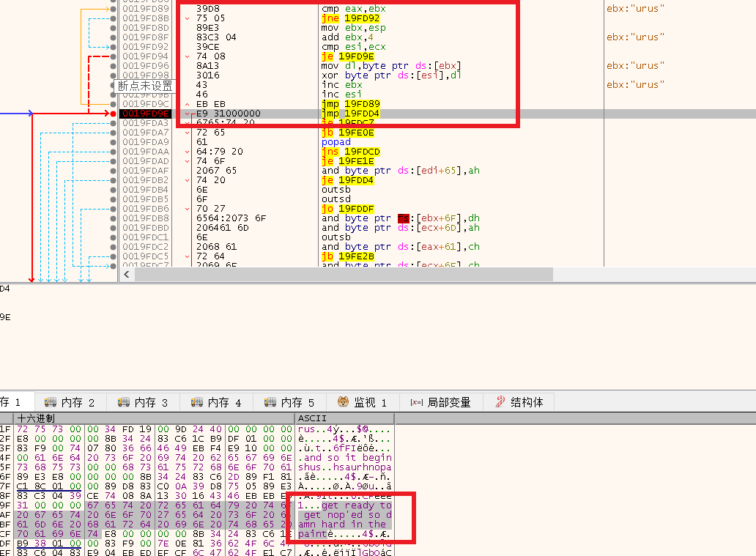This screenshot has height=556, width=756.
Task: Click the mov ebx,esp instruction
Action: click(353, 28)
